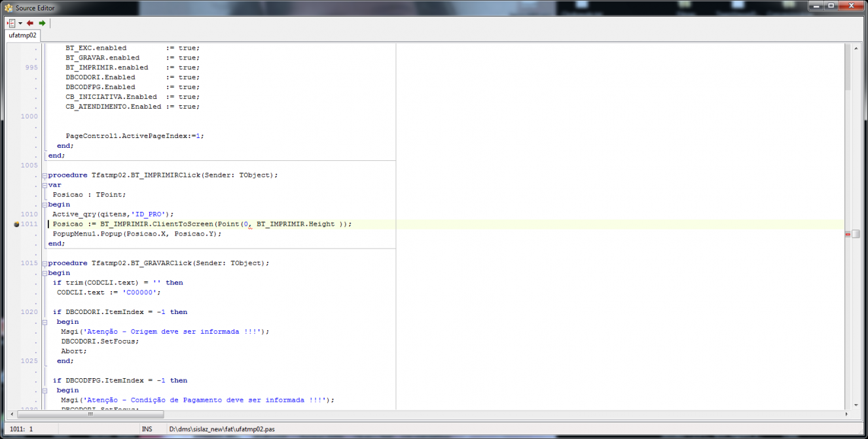
Task: Click the vertical scrollbar down arrow
Action: (x=856, y=406)
